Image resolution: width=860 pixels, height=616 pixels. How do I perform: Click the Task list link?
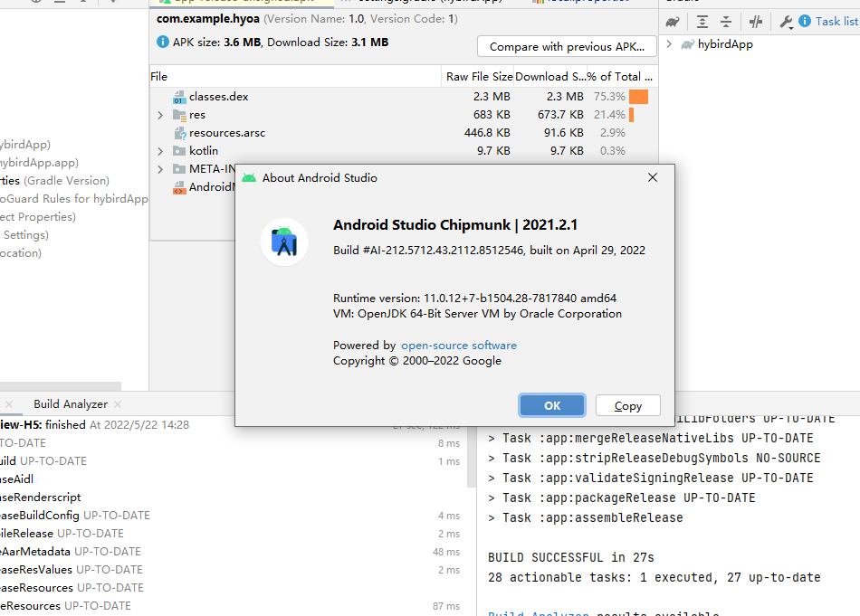point(836,22)
